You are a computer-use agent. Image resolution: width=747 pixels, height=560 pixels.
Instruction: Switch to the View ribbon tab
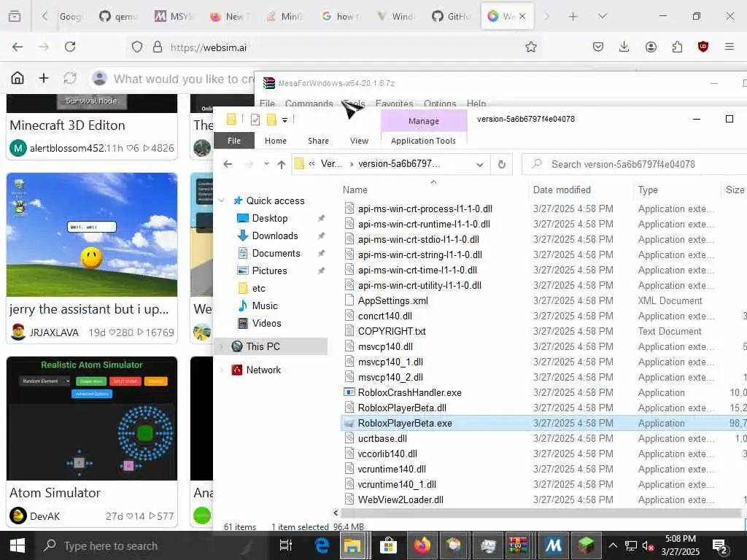(359, 141)
